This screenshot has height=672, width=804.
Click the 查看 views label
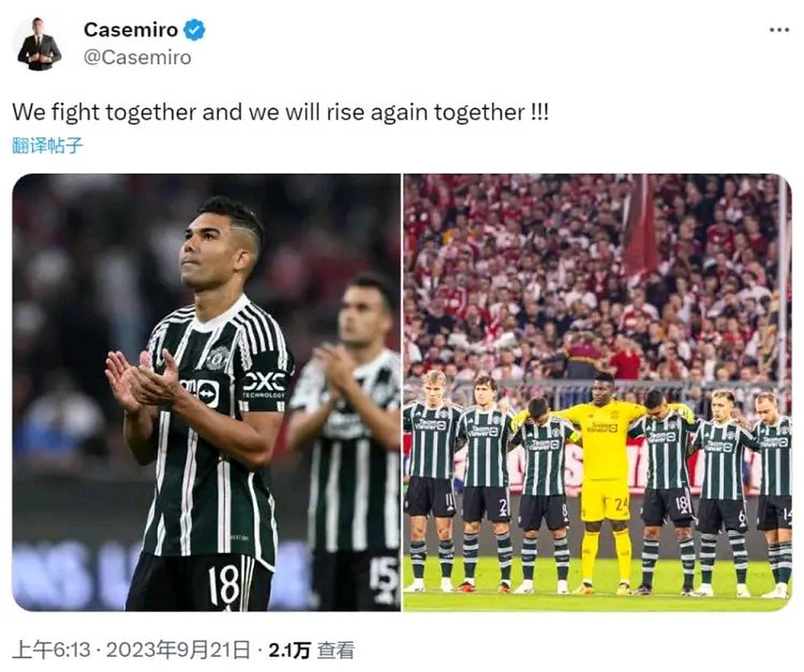coord(336,650)
